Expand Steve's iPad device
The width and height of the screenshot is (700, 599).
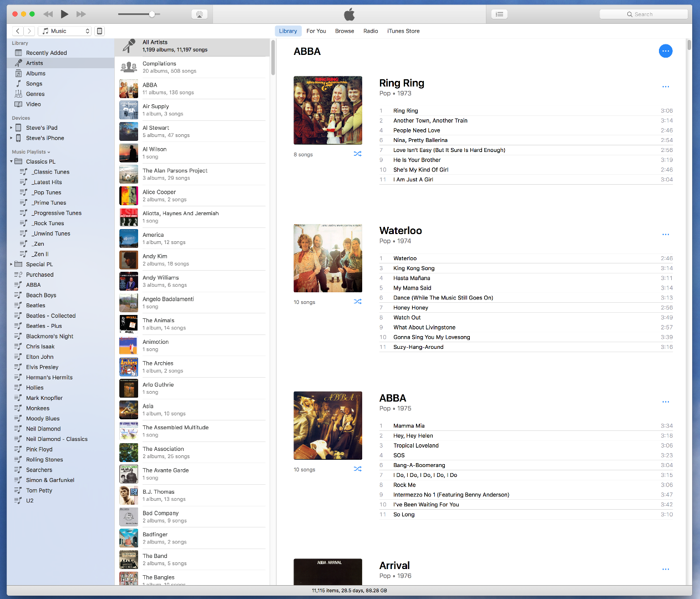11,128
